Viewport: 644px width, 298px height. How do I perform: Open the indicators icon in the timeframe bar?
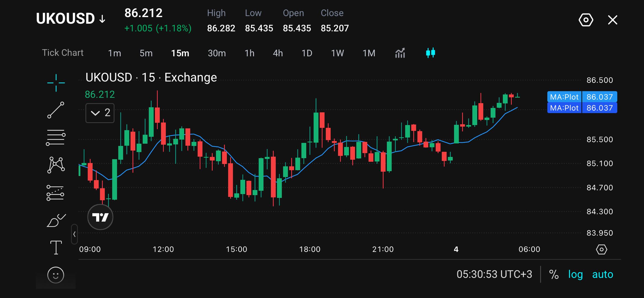pos(400,53)
